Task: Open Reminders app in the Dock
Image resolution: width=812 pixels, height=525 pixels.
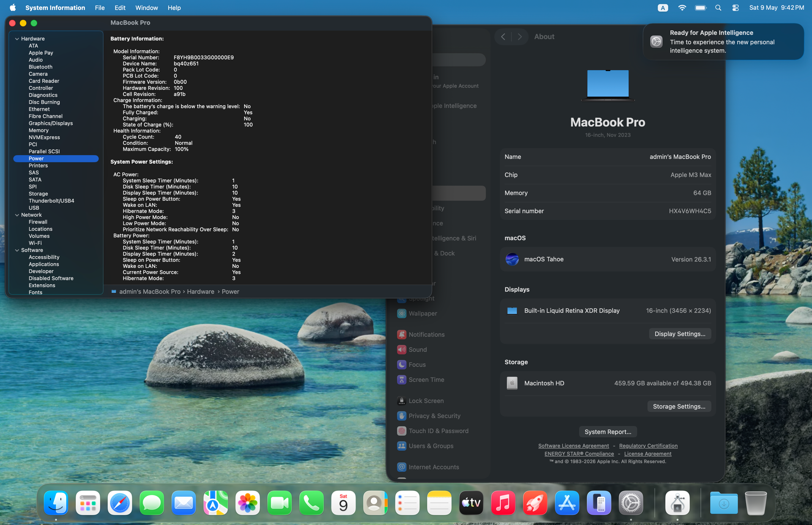Action: click(407, 503)
